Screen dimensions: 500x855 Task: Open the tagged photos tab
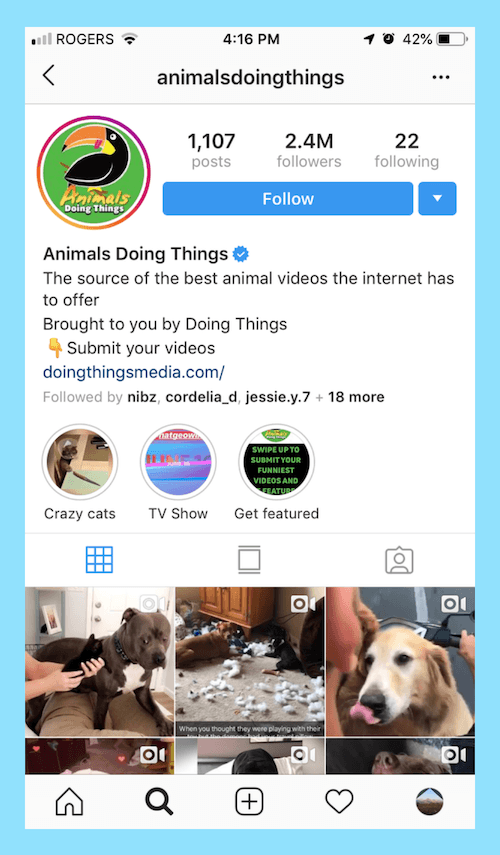pyautogui.click(x=399, y=560)
